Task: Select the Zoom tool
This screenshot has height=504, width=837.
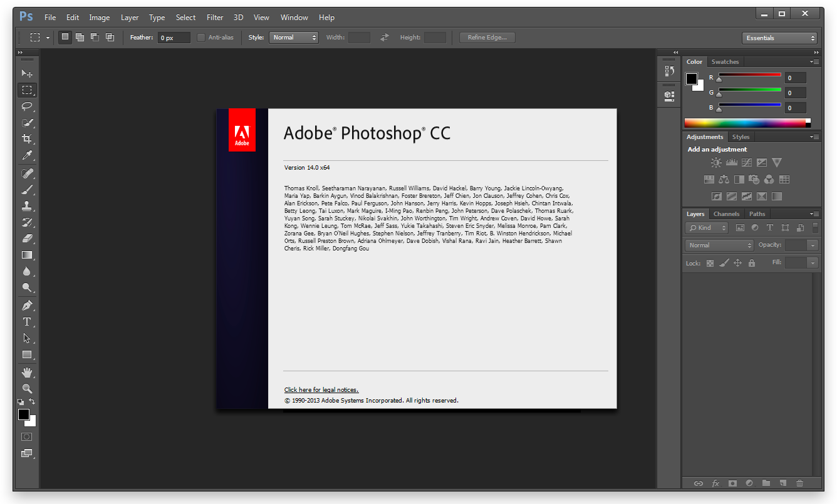Action: pyautogui.click(x=27, y=388)
